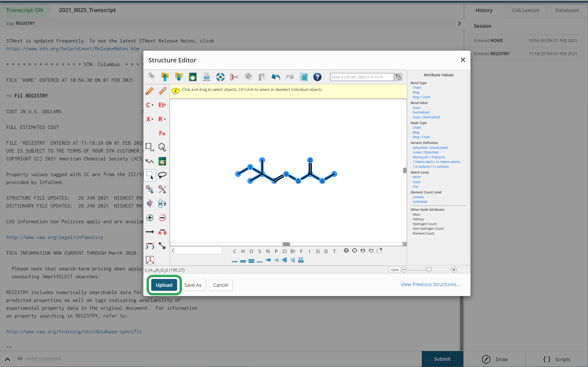The width and height of the screenshot is (588, 367).
Task: Click the flip structure icon
Action: click(162, 203)
